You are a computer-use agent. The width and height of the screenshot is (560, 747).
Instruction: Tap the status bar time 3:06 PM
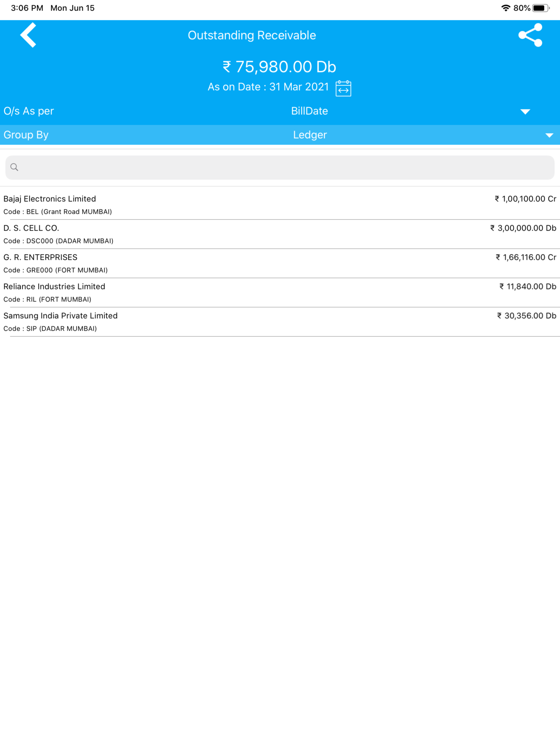(27, 8)
